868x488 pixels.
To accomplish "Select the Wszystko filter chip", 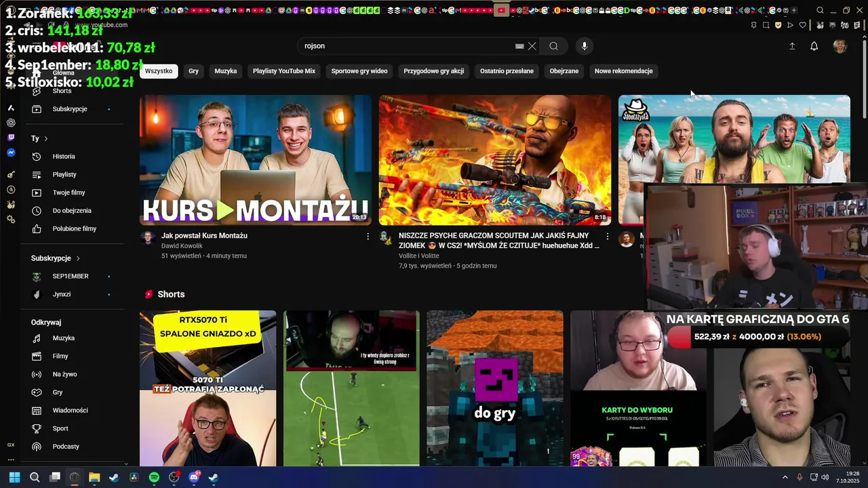I will 159,71.
